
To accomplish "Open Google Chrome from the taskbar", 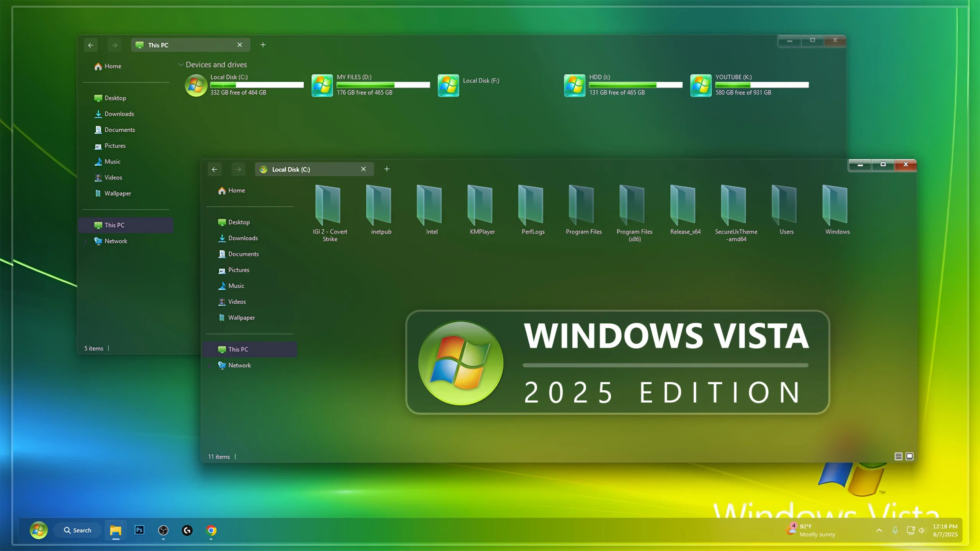I will coord(211,530).
